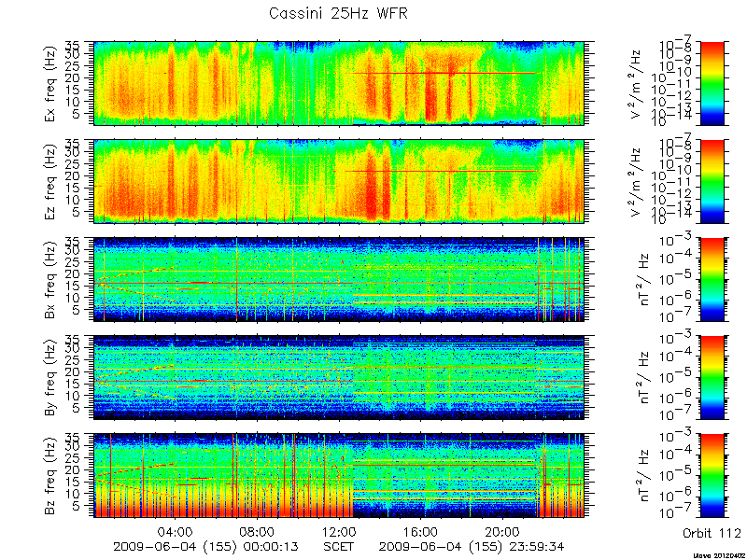Click the Ex spectrogram panel
Image resolution: width=747 pixels, height=560 pixels.
339,83
